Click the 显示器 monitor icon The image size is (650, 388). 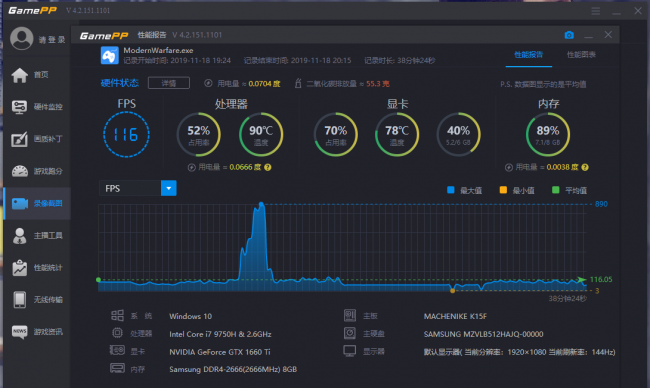350,351
